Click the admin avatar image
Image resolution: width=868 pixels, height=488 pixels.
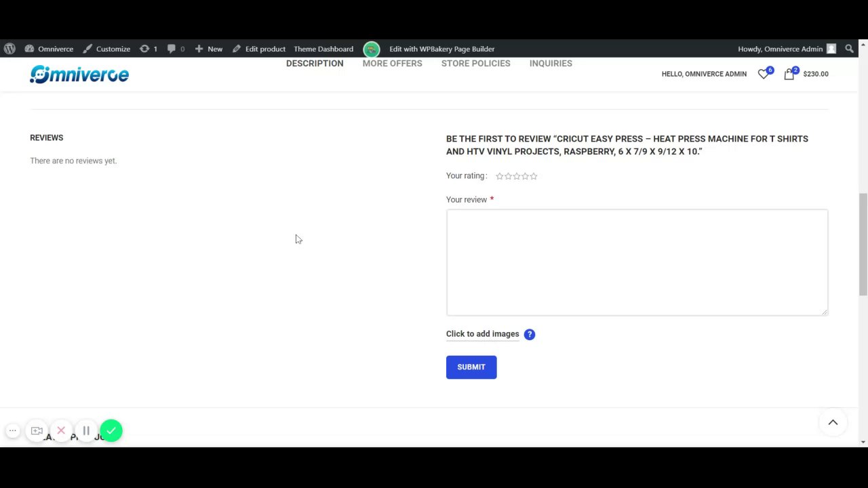(x=831, y=49)
